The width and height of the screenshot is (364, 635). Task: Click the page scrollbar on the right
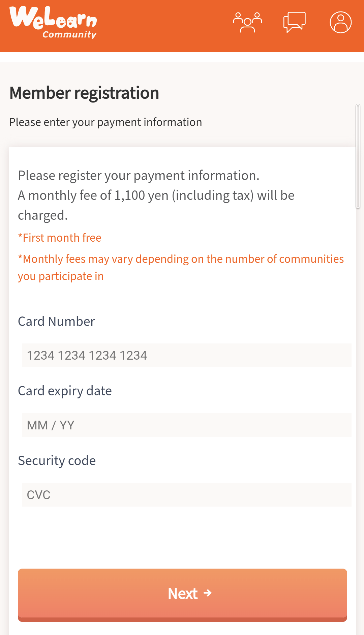click(358, 156)
